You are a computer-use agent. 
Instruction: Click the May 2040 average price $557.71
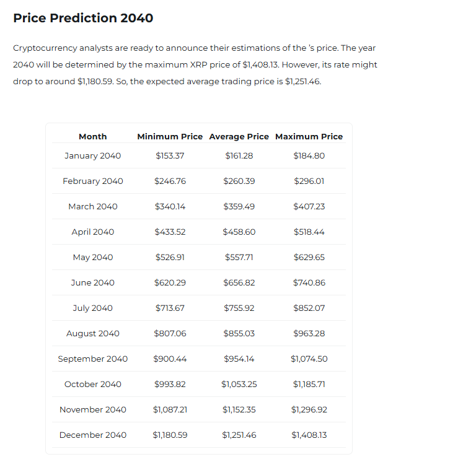click(x=239, y=257)
